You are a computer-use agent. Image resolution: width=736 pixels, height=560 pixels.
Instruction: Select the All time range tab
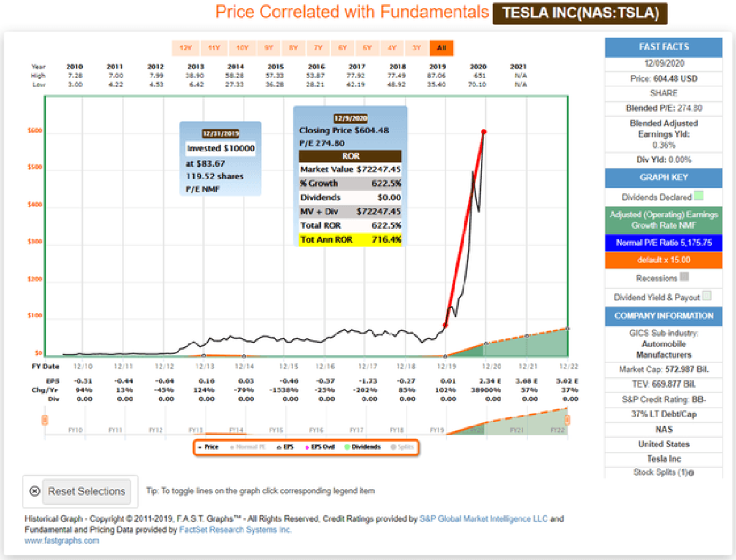442,48
